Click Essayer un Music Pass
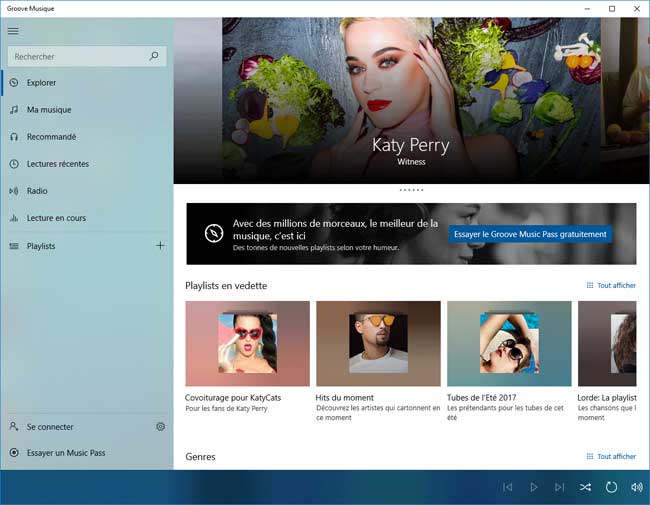This screenshot has height=505, width=650. click(x=86, y=453)
